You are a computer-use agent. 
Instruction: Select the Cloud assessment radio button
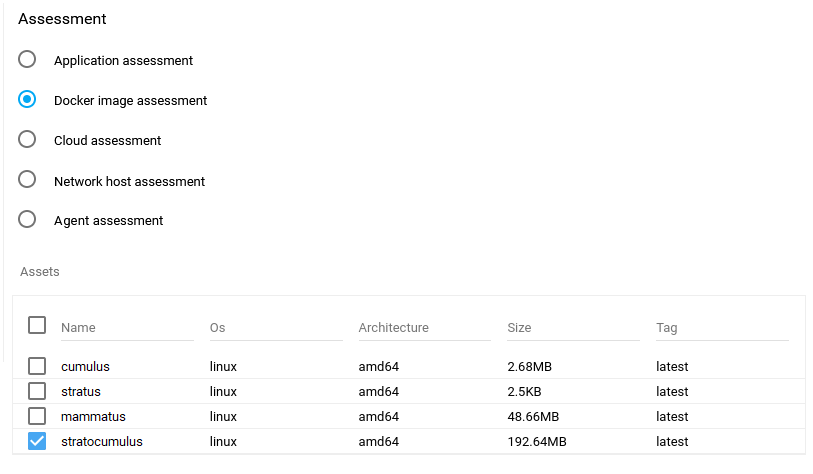point(28,140)
